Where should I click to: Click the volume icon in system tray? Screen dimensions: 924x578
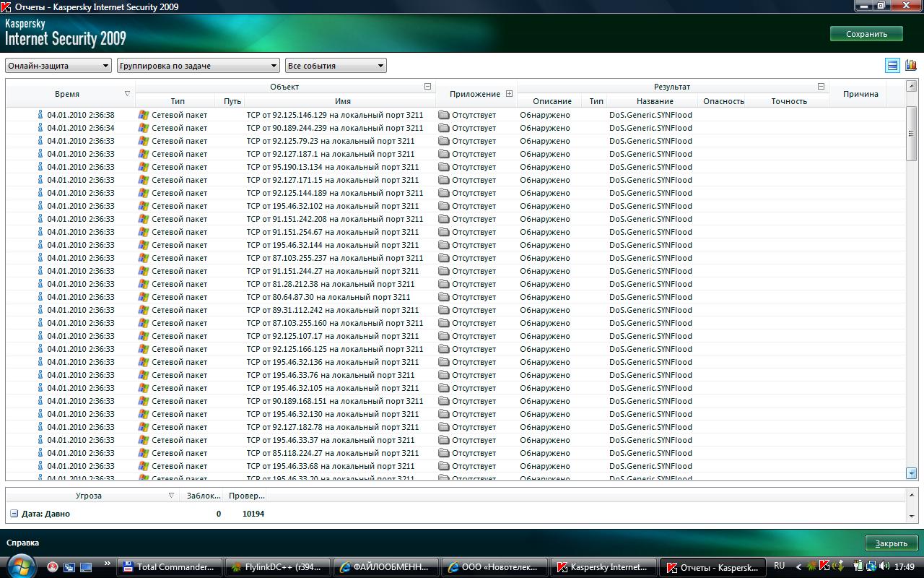click(884, 566)
